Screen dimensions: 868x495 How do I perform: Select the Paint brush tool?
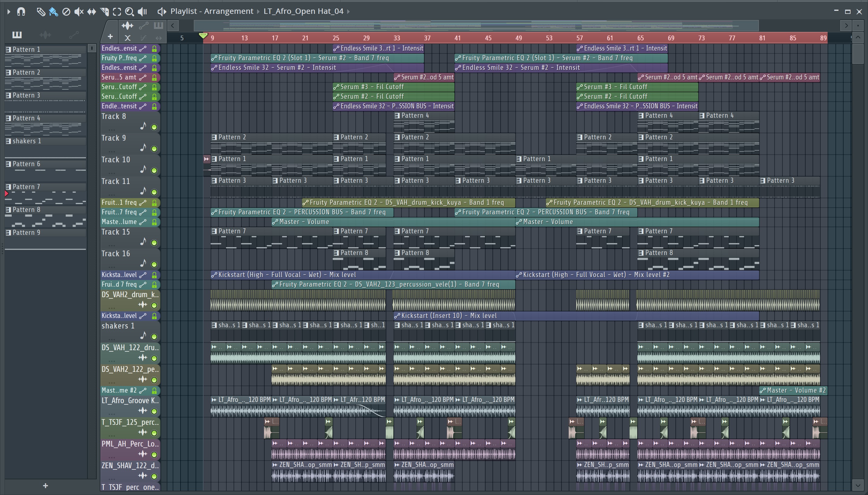tap(53, 11)
